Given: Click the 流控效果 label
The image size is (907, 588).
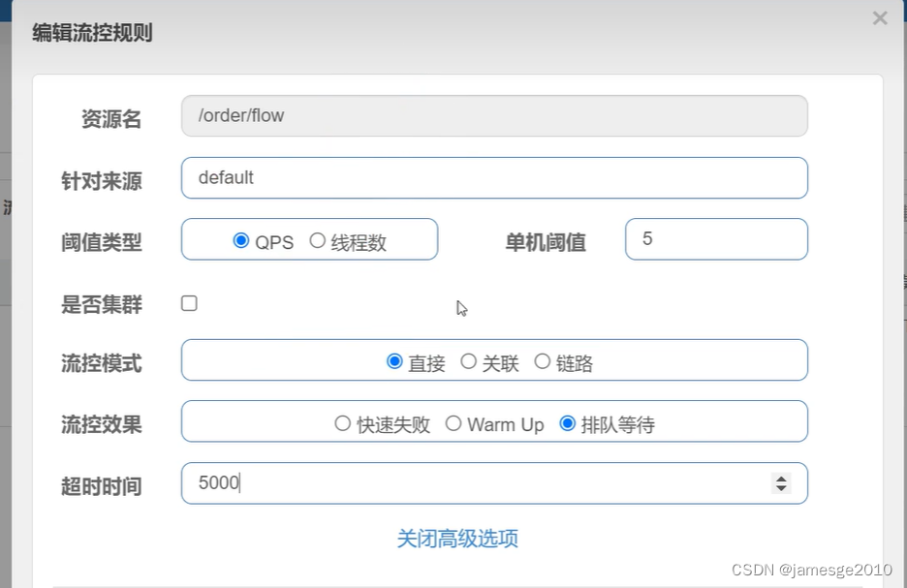Looking at the screenshot, I should [x=101, y=424].
